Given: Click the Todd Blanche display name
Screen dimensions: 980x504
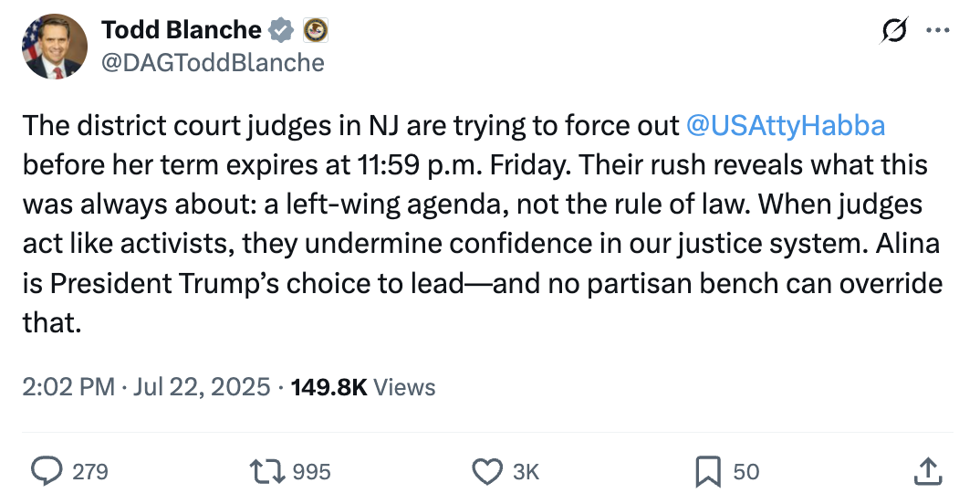Looking at the screenshot, I should tap(181, 30).
